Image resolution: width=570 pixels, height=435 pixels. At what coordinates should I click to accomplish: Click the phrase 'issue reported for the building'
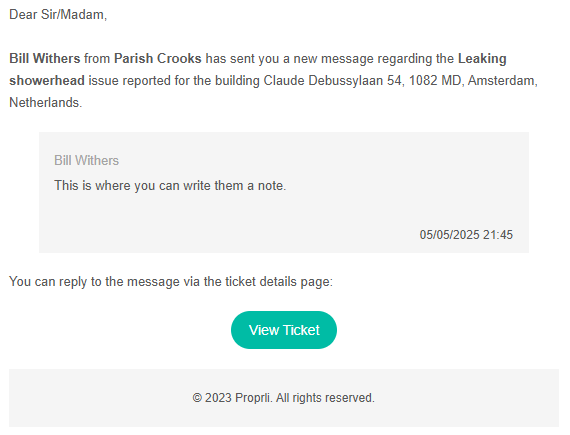point(174,80)
